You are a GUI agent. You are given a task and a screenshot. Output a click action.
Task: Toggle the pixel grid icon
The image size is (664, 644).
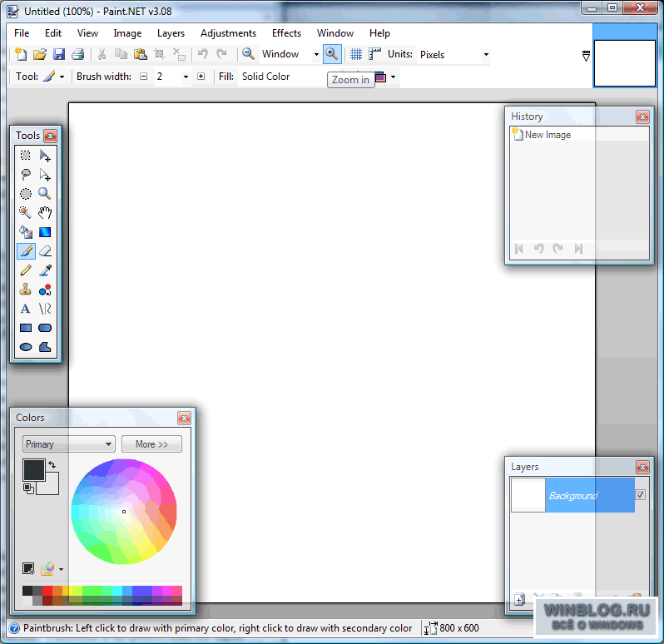[x=356, y=54]
